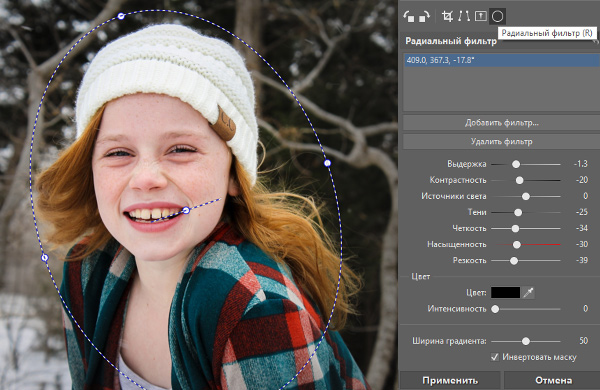Select the rotate right tool icon
The image size is (600, 390).
click(x=424, y=16)
